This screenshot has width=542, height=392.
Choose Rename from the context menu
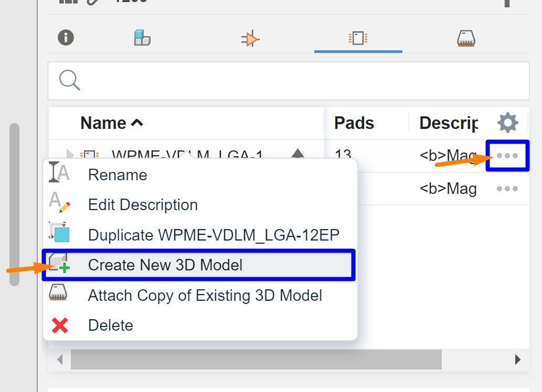click(118, 175)
